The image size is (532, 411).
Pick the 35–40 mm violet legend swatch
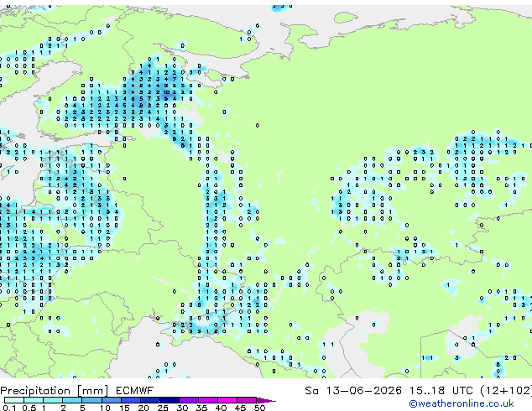point(207,400)
